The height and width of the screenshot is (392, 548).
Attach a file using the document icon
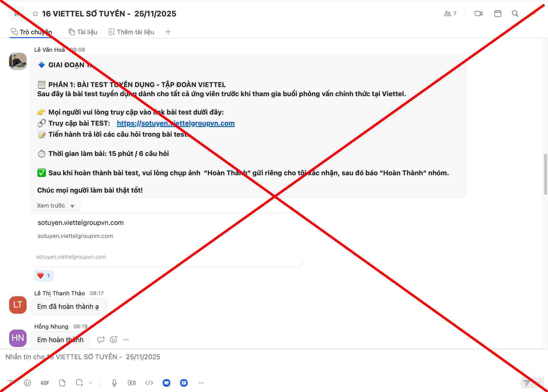point(62,383)
